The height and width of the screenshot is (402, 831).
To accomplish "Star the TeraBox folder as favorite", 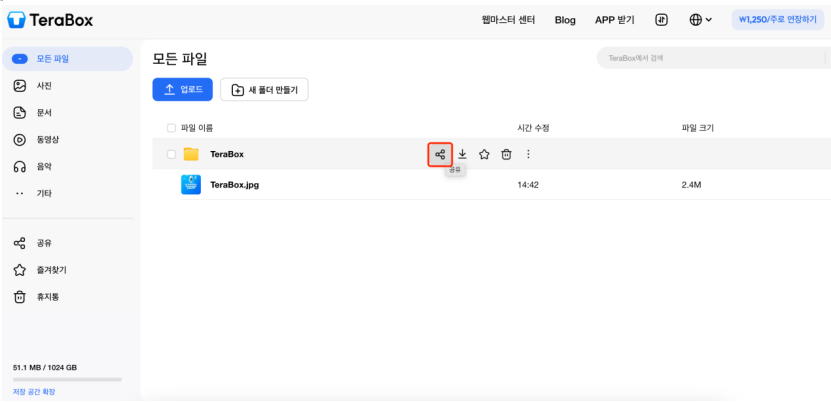I will (484, 154).
